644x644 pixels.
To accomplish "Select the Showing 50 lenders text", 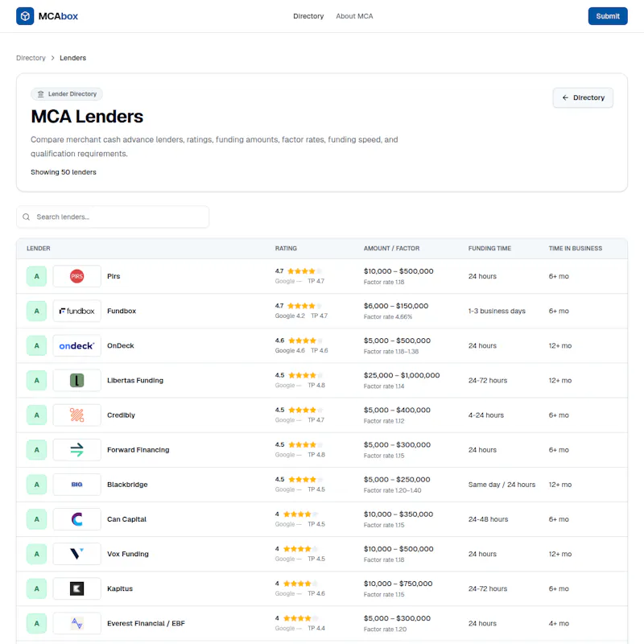I will coord(64,172).
